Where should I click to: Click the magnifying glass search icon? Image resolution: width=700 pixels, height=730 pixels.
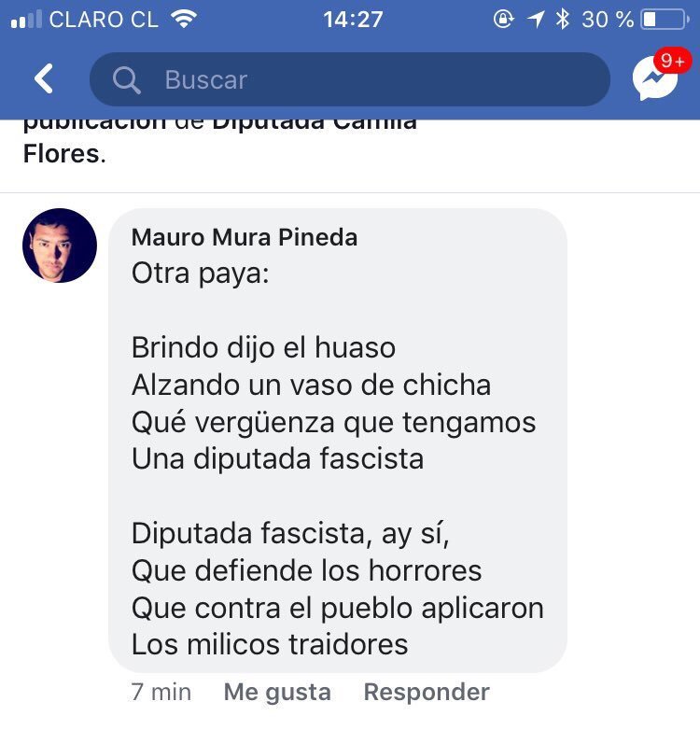pos(126,79)
